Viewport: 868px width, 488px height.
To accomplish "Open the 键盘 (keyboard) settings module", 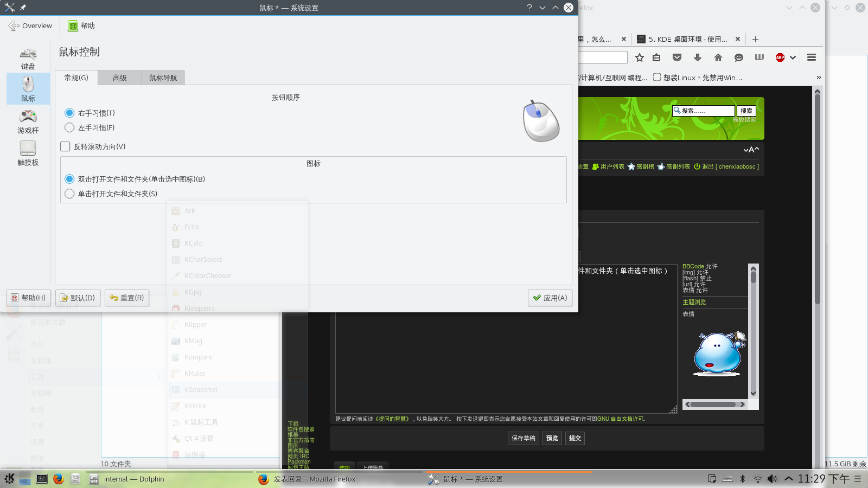I will tap(28, 59).
